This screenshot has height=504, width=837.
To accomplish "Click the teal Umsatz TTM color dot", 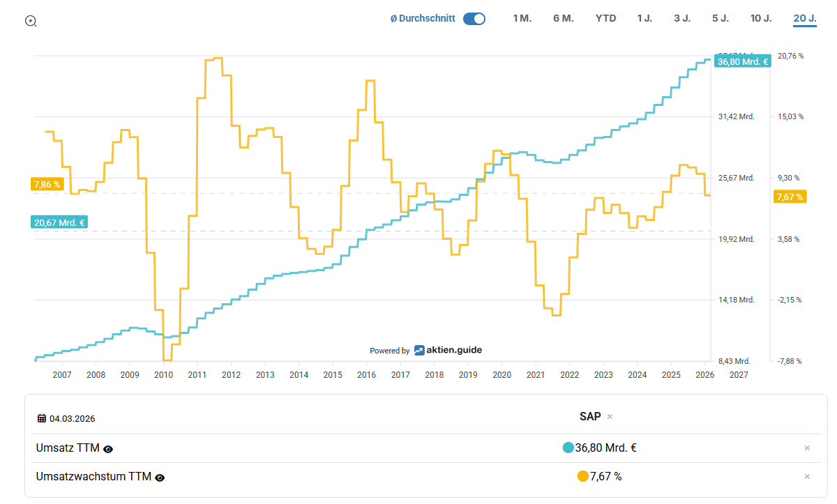I will [x=568, y=448].
